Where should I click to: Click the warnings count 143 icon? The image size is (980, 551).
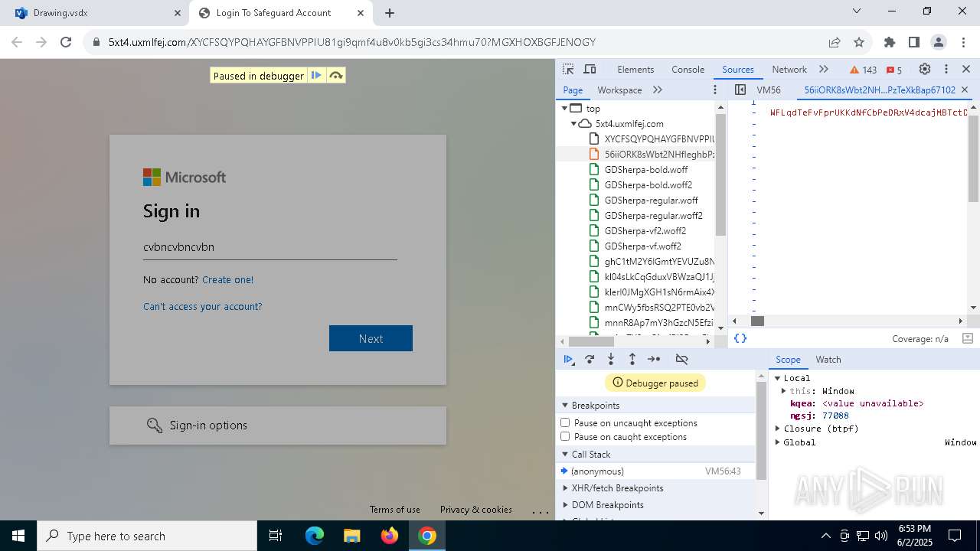pyautogui.click(x=864, y=70)
